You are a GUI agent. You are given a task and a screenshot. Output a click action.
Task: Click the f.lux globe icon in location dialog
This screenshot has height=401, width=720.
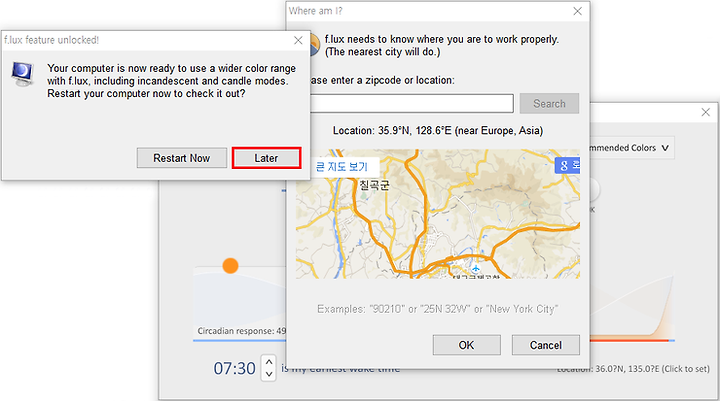pos(315,45)
